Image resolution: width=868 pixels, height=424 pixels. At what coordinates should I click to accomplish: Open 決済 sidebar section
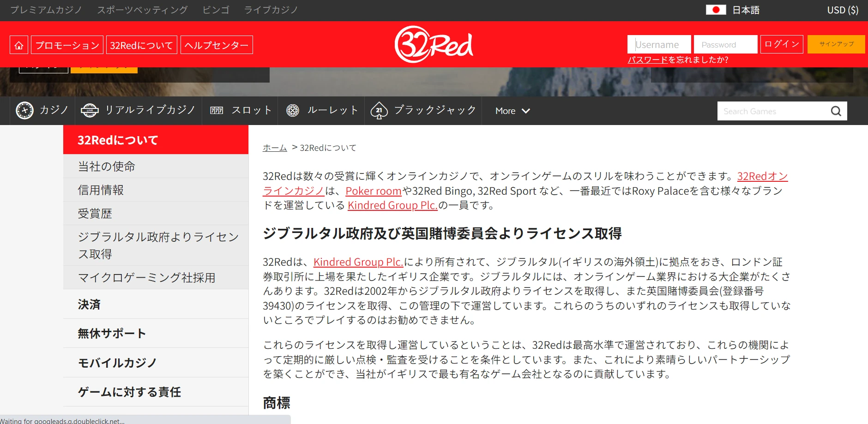coord(156,304)
